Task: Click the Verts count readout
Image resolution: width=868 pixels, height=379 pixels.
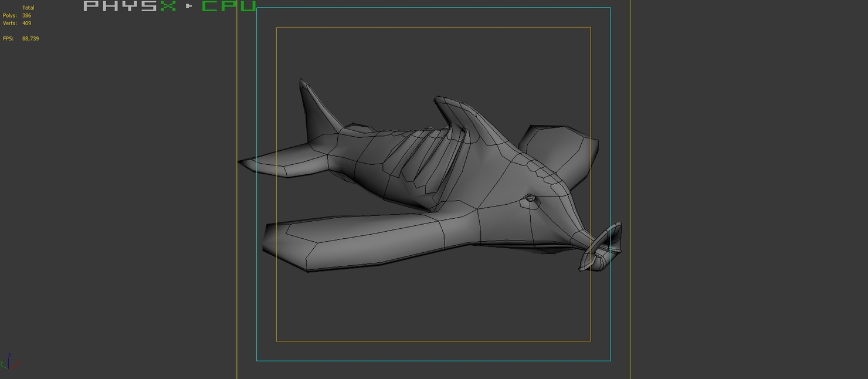Action: pyautogui.click(x=26, y=23)
